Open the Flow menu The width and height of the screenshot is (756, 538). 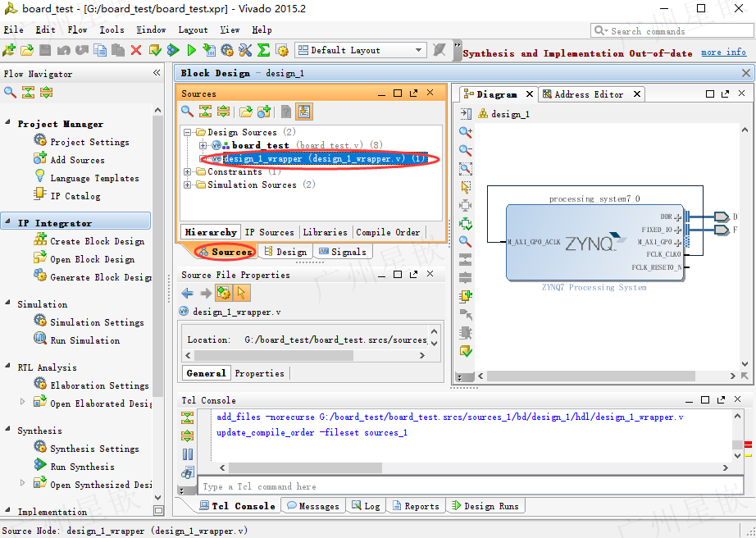(77, 30)
